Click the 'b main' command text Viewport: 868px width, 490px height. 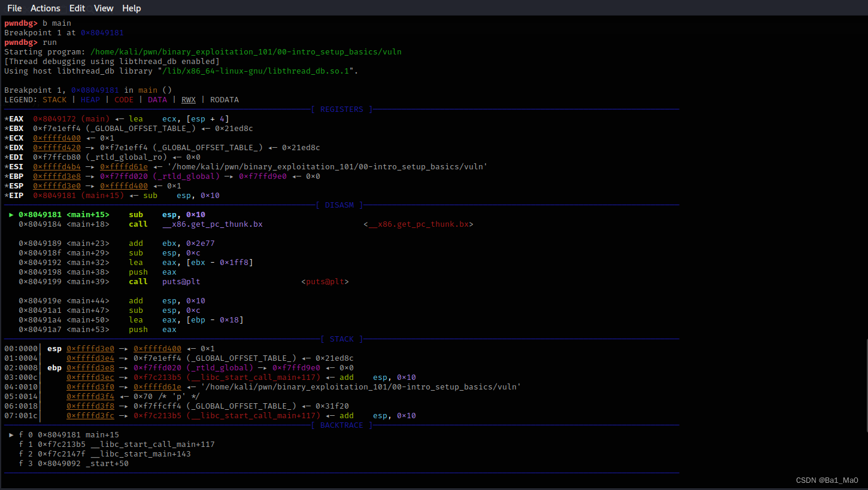pos(57,23)
